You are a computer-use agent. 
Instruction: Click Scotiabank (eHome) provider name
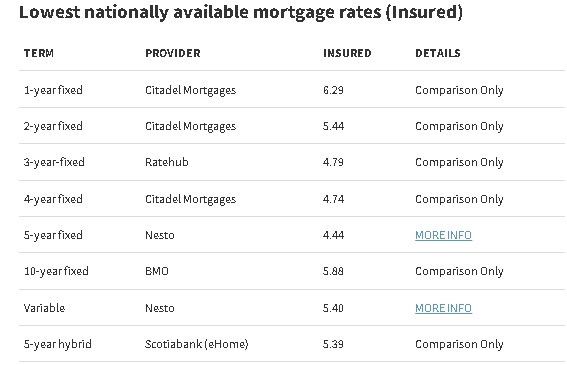pyautogui.click(x=197, y=344)
